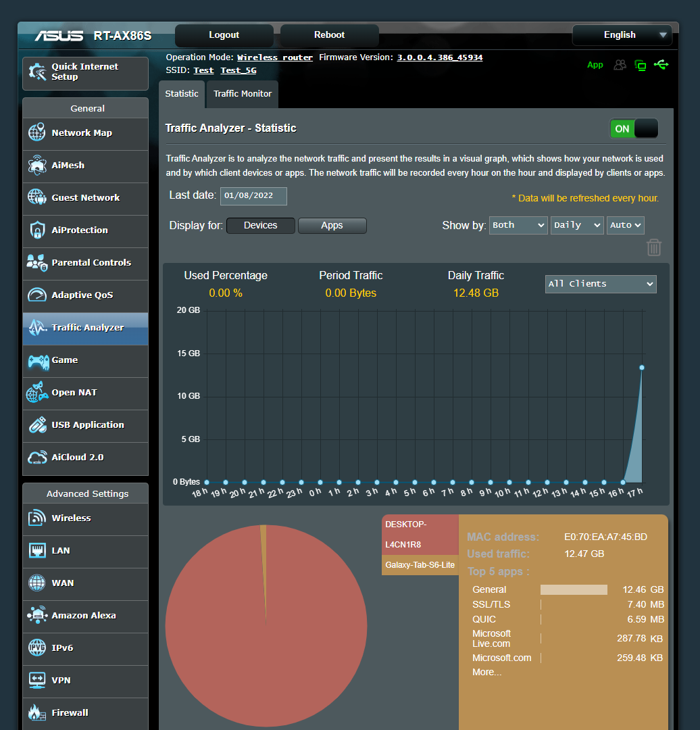Select Apps display mode
This screenshot has width=700, height=730.
332,225
